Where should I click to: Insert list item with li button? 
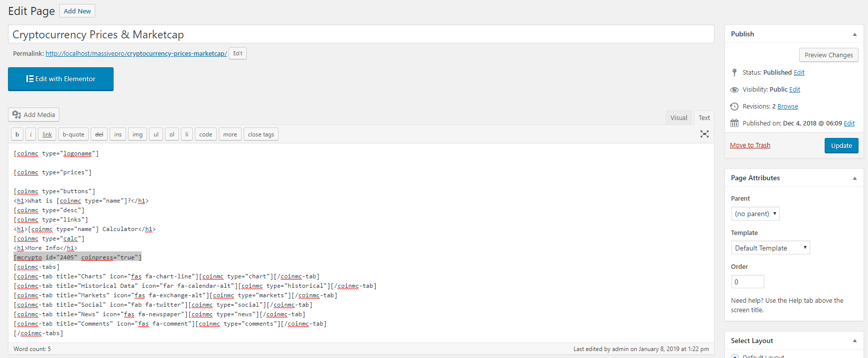(187, 134)
